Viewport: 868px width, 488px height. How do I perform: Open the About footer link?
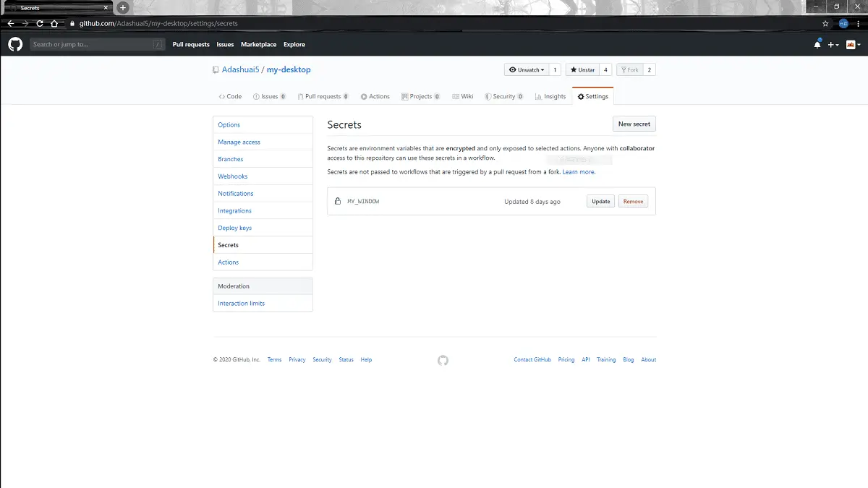pos(649,360)
